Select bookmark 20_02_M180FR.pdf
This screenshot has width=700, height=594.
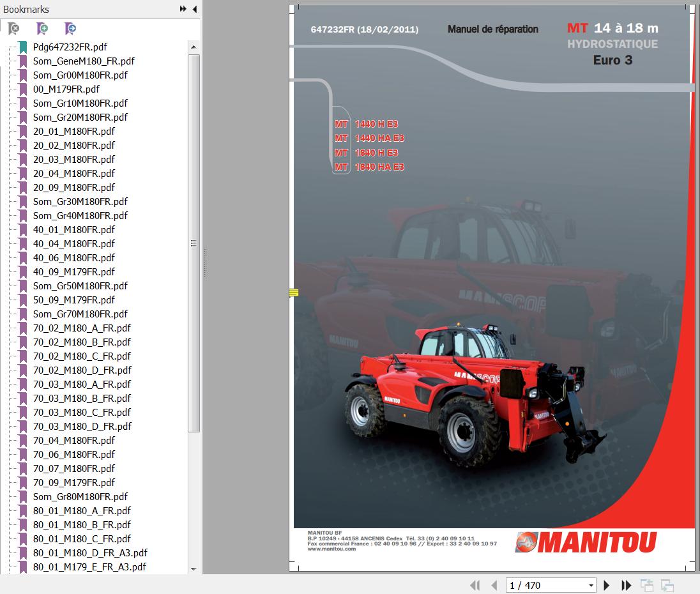[73, 146]
